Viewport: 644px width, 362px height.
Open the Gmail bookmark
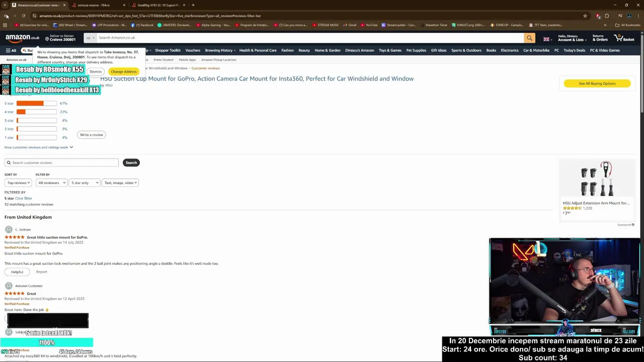(x=350, y=25)
